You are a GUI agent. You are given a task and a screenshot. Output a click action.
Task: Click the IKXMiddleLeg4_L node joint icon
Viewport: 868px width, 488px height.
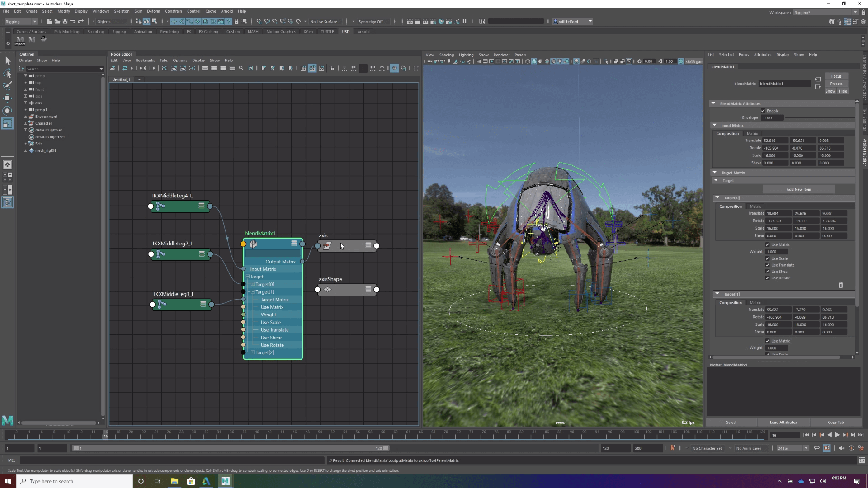160,206
